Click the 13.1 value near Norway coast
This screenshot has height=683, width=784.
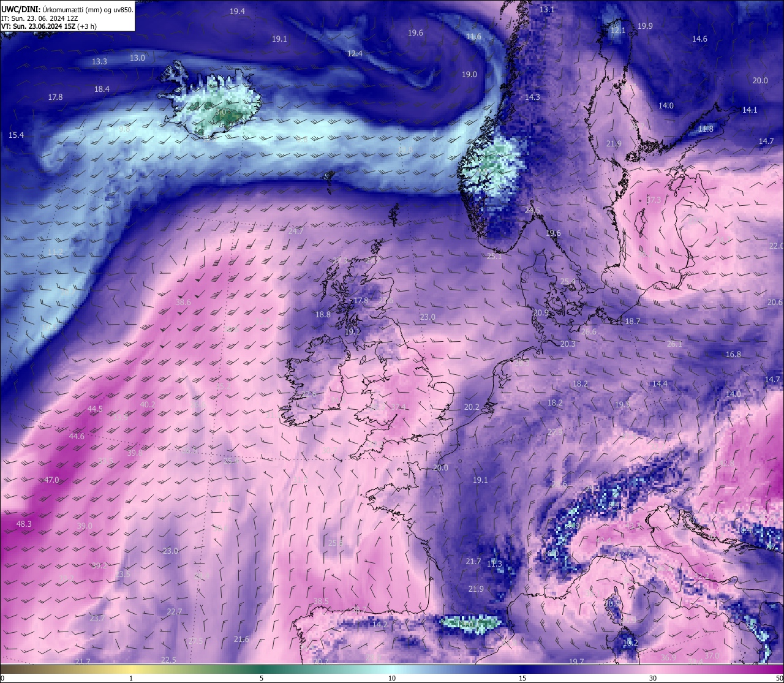547,10
